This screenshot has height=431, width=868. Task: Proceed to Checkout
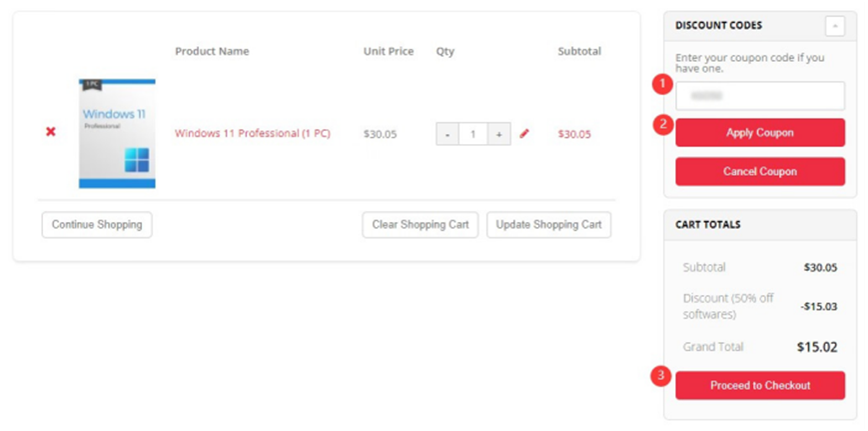pyautogui.click(x=760, y=385)
